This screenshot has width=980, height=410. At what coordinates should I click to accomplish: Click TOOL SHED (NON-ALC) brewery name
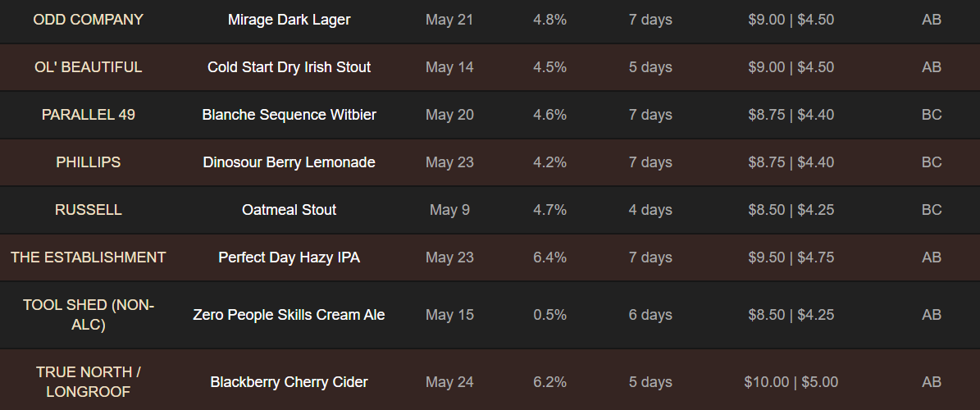pos(88,315)
